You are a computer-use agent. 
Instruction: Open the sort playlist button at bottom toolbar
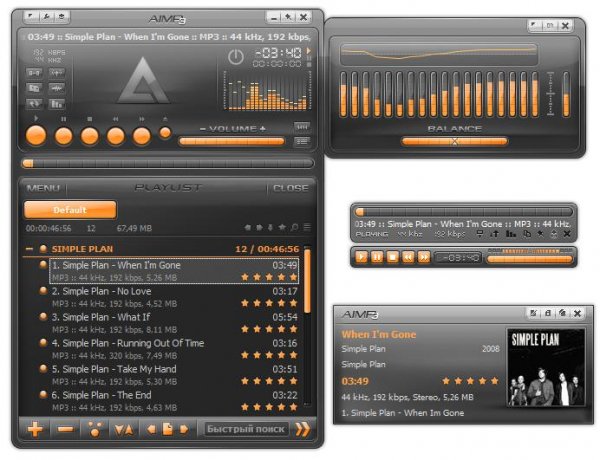coord(124,429)
